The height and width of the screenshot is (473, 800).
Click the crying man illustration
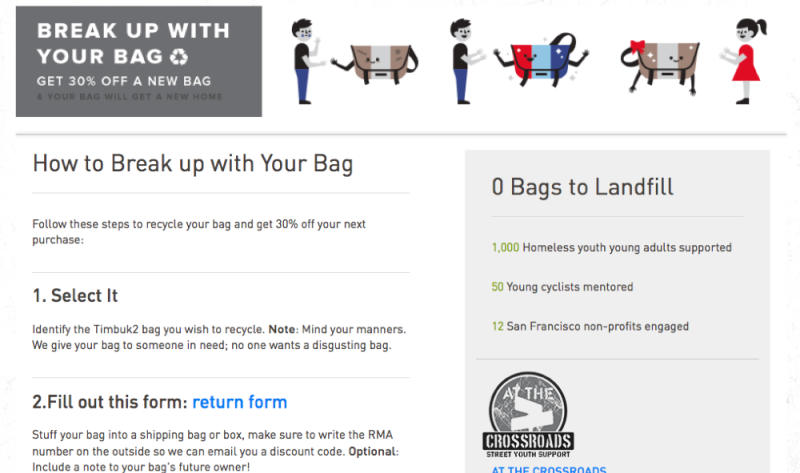[x=307, y=61]
